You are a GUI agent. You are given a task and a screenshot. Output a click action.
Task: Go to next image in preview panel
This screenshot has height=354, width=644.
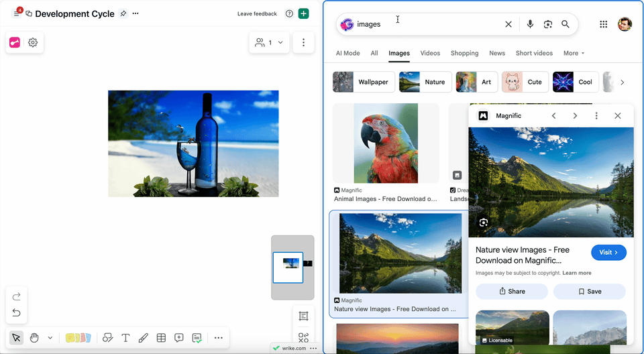coord(575,116)
